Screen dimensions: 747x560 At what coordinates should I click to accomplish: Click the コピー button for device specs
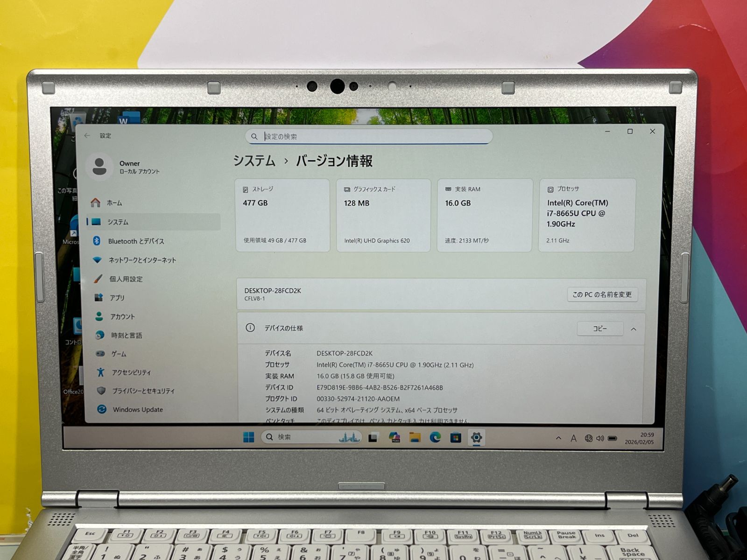pos(600,329)
